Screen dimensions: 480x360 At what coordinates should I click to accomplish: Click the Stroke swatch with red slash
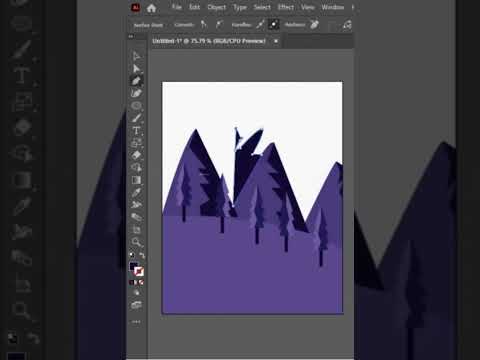tap(139, 272)
